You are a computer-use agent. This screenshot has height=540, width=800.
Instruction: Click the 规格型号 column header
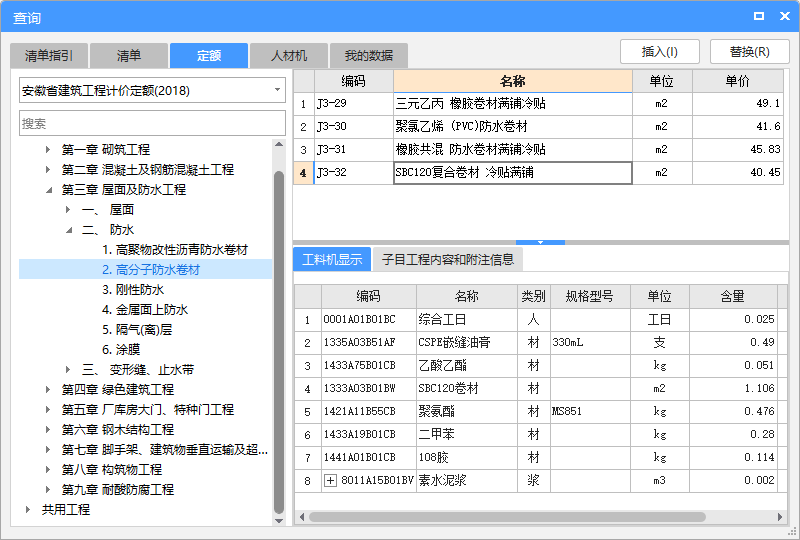click(x=590, y=296)
